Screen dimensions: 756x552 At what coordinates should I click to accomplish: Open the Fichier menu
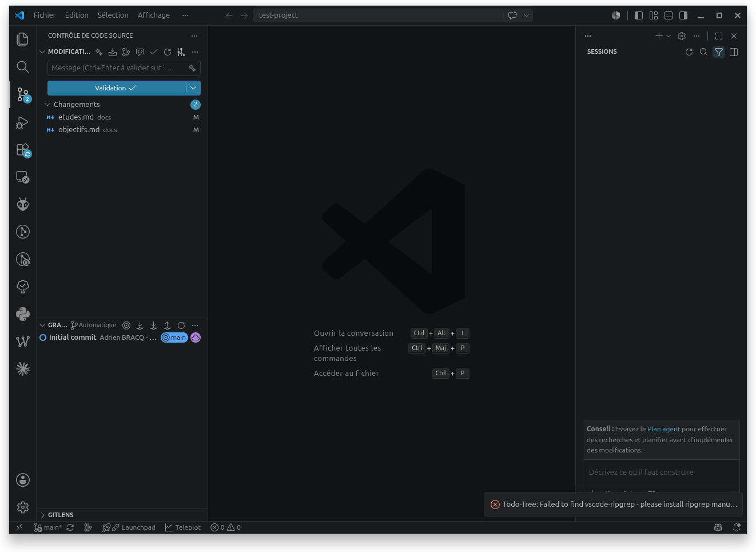[x=45, y=15]
